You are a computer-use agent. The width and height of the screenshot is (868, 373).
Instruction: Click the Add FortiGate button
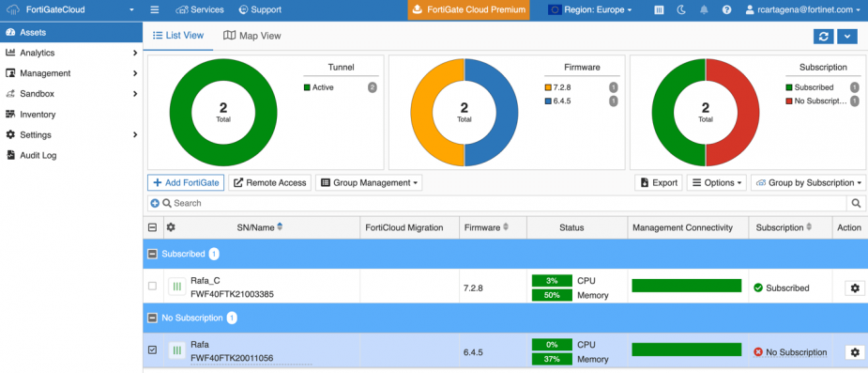click(186, 183)
